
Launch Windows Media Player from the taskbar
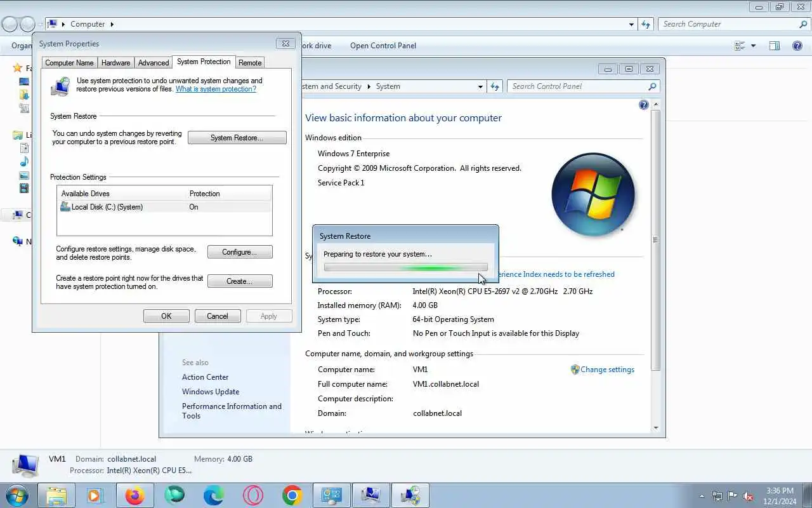(95, 495)
